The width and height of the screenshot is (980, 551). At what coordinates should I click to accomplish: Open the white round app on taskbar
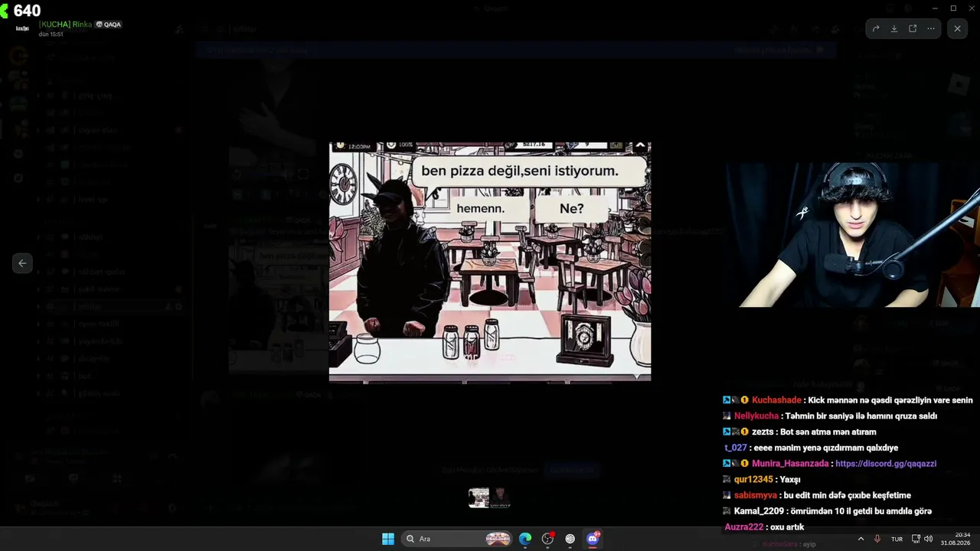tap(570, 539)
